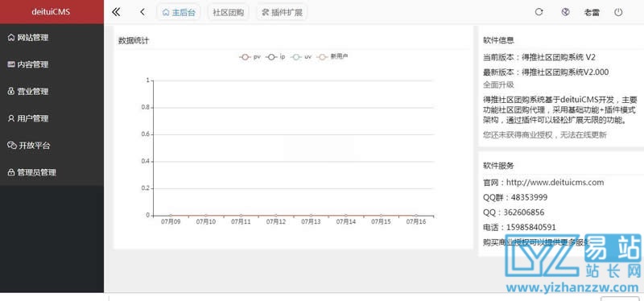Click the 全面升级 upgrade link

point(498,85)
